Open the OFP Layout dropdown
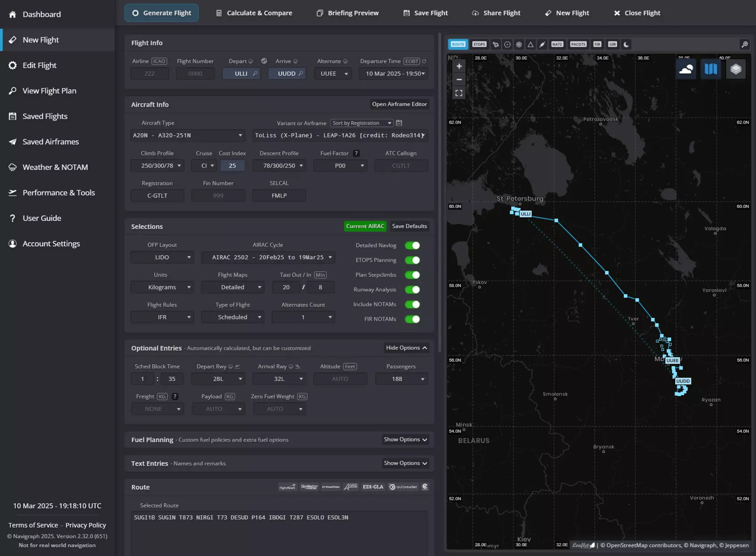Screen dimensions: 756x556 [162, 257]
